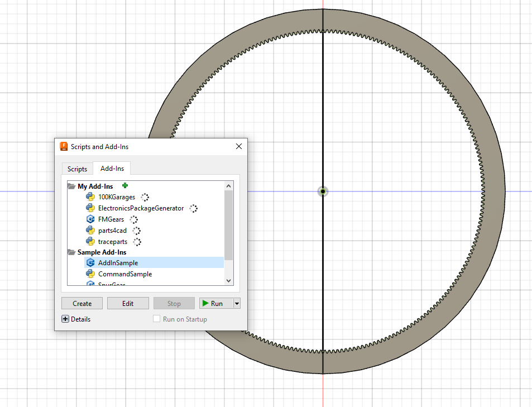Switch to the Scripts tab

(77, 169)
